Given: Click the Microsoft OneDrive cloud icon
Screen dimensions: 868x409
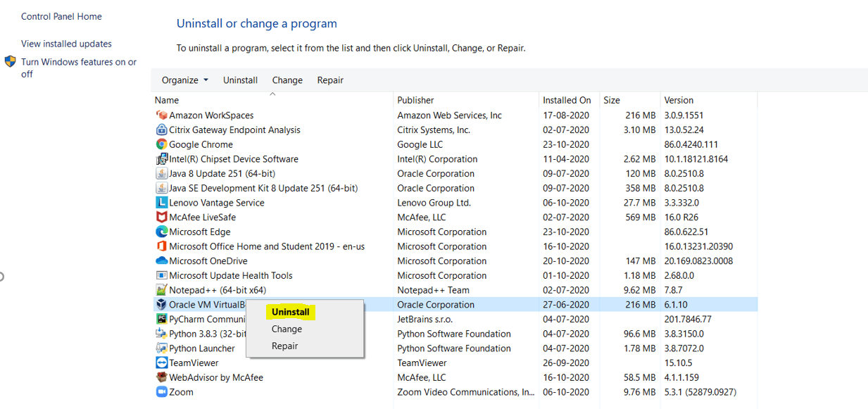Looking at the screenshot, I should pos(161,260).
